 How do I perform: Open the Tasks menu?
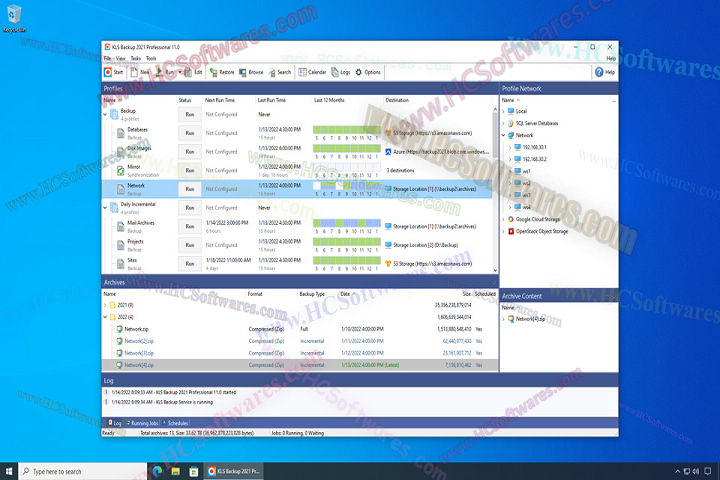click(x=136, y=58)
